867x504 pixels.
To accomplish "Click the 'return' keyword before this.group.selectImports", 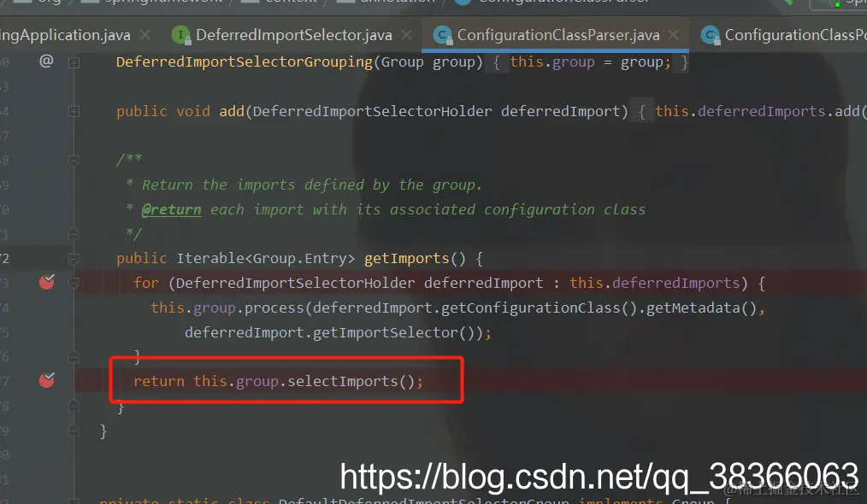I will pyautogui.click(x=159, y=381).
